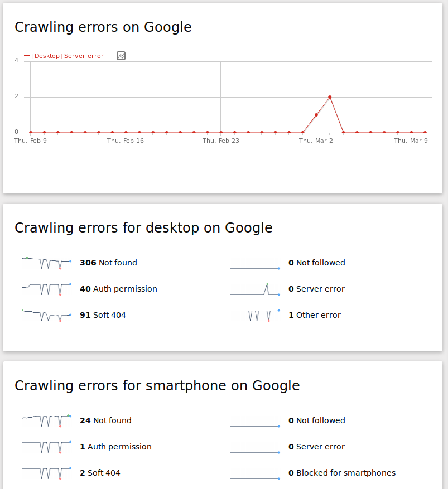
Task: Click the chart data point at value 1
Action: click(316, 115)
